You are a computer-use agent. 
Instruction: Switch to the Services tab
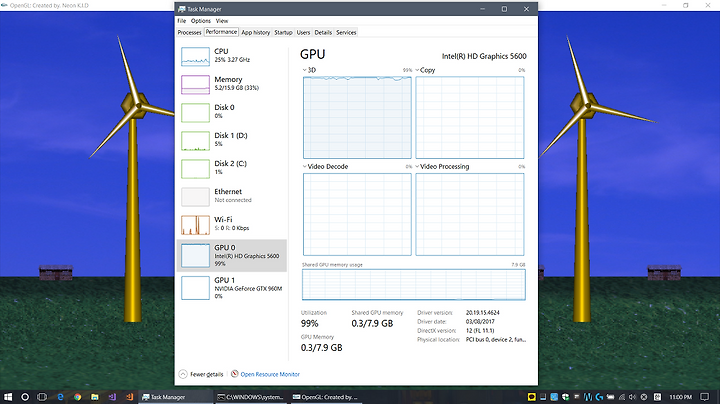click(x=346, y=33)
